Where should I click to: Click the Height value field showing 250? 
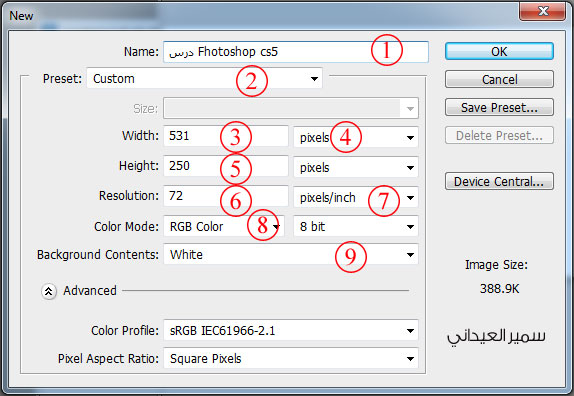click(x=226, y=166)
